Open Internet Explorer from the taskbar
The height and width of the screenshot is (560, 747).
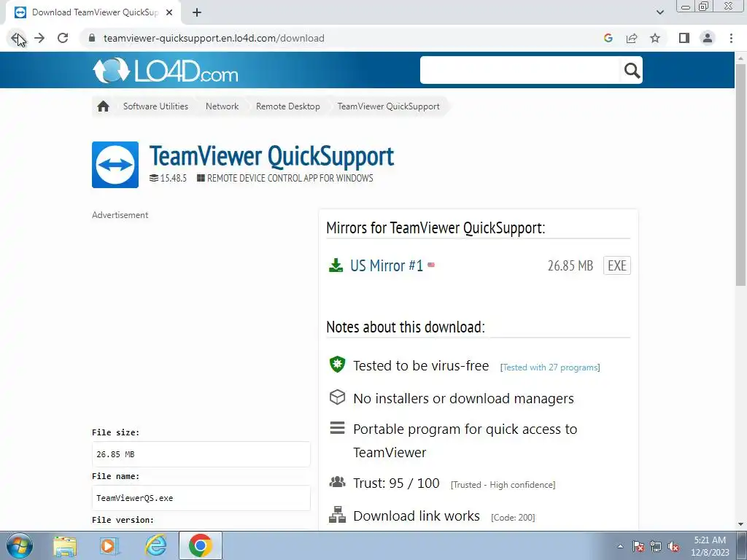[x=156, y=545]
